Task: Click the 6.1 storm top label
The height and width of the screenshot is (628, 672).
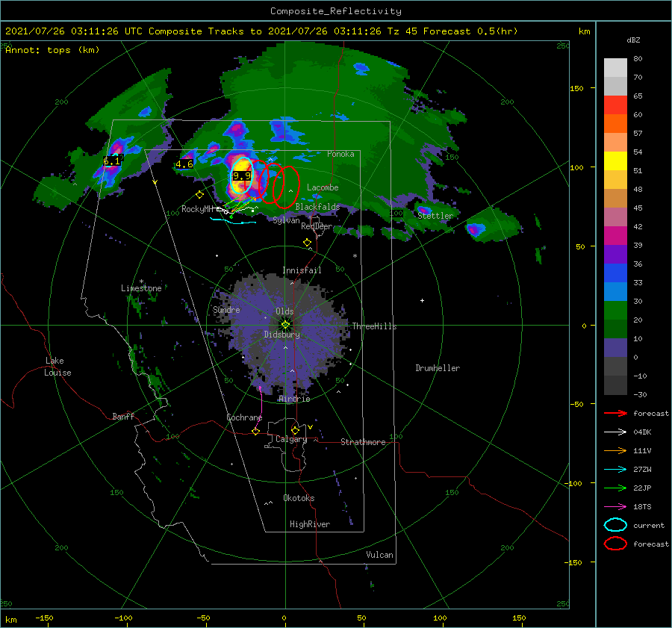Action: tap(112, 161)
